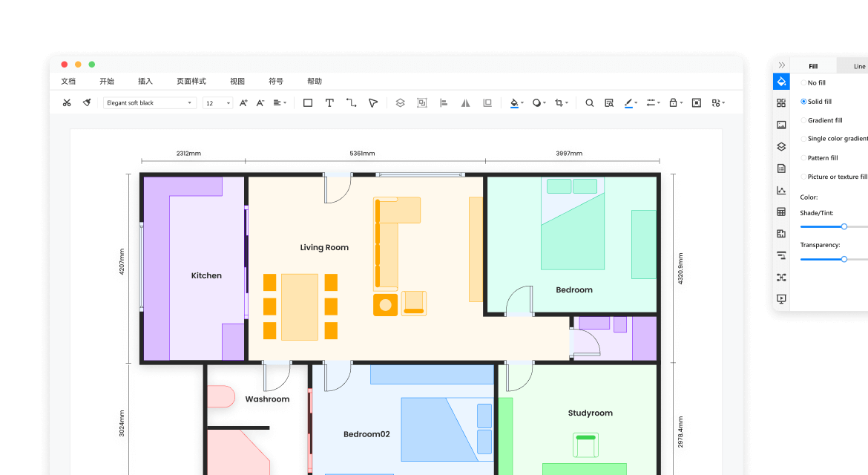Open the image panel in right sidebar

tap(781, 125)
